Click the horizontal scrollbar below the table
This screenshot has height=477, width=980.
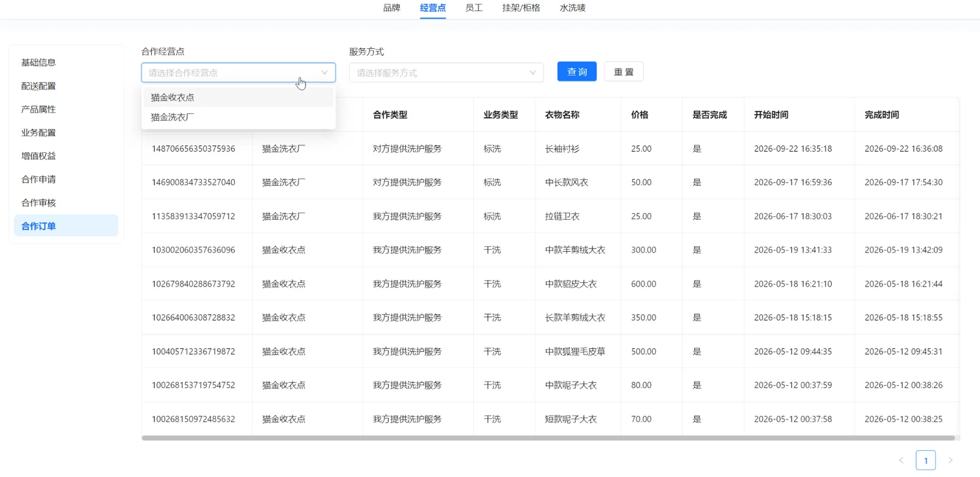548,438
